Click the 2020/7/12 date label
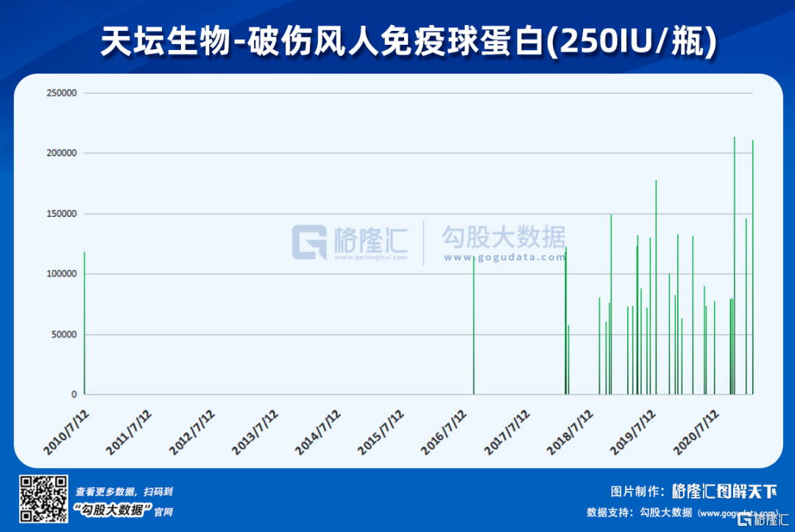This screenshot has height=532, width=795. pyautogui.click(x=696, y=432)
